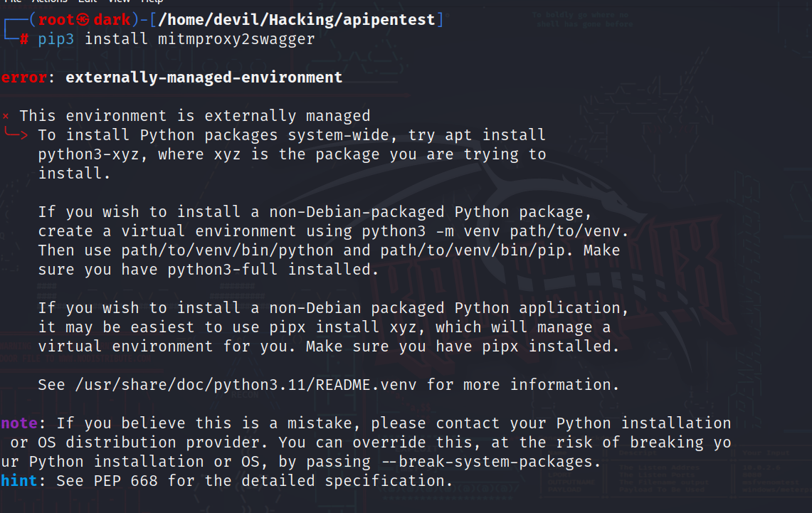Click the red × error marker
812x513 pixels.
(x=6, y=116)
